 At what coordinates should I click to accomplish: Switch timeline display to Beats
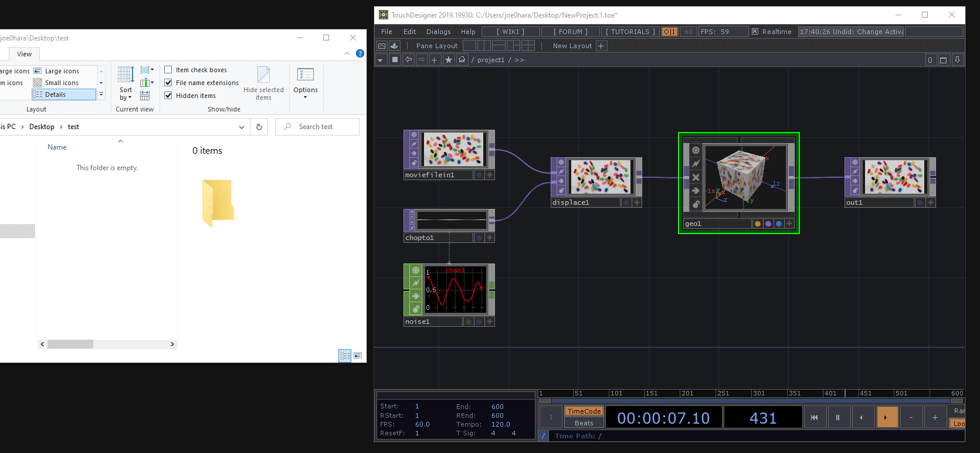pos(584,423)
